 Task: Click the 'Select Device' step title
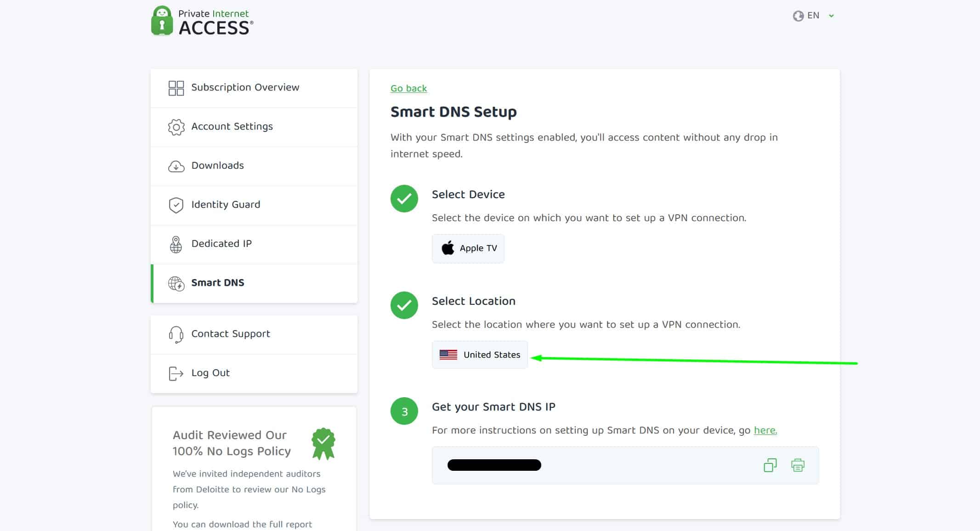tap(468, 194)
